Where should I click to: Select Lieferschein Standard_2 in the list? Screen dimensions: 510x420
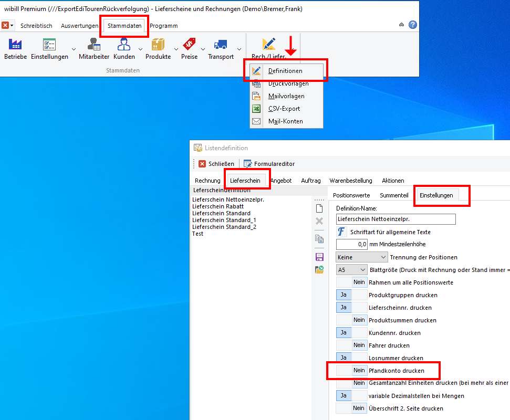[224, 227]
